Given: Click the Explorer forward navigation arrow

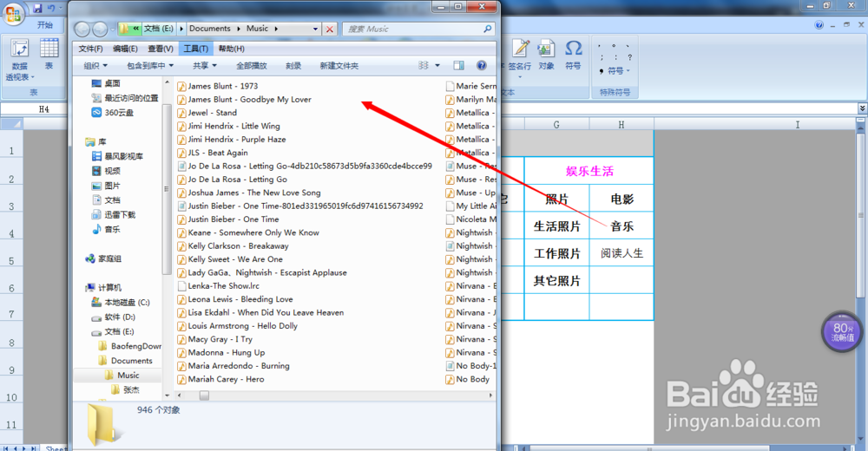Looking at the screenshot, I should coord(100,29).
